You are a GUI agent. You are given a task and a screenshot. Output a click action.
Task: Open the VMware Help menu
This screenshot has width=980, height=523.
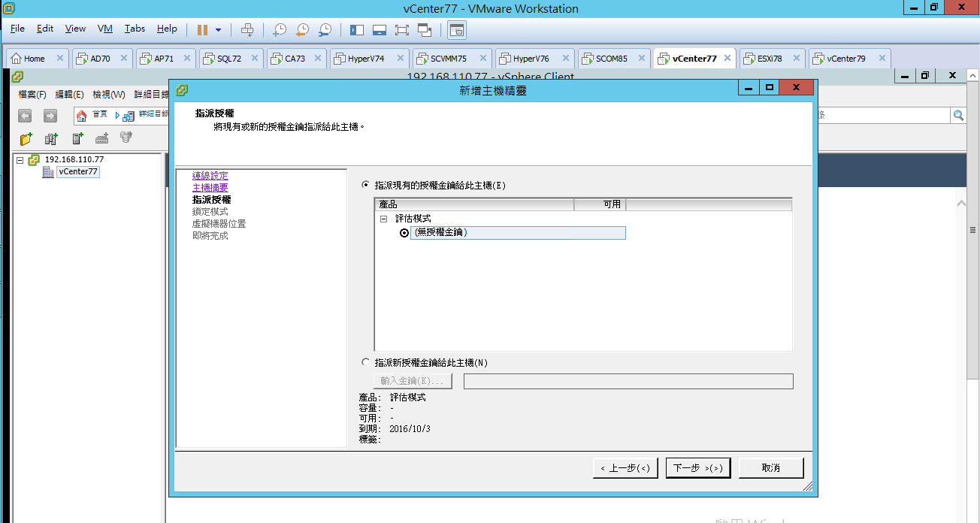[x=167, y=29]
